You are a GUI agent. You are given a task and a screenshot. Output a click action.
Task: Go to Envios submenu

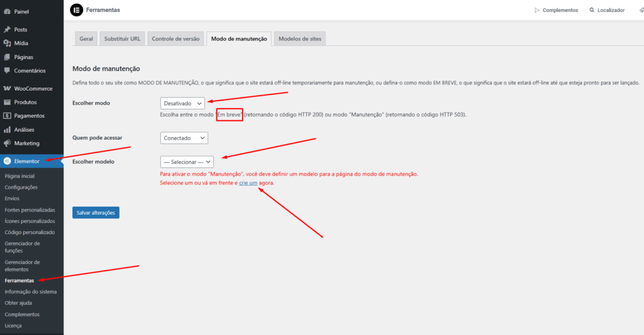tap(12, 198)
